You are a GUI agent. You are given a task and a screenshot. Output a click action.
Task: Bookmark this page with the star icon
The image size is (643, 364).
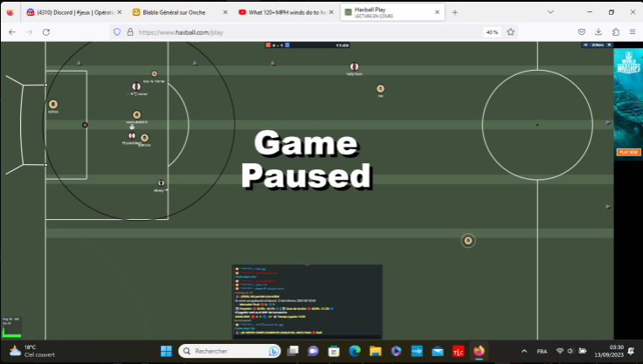coord(510,32)
